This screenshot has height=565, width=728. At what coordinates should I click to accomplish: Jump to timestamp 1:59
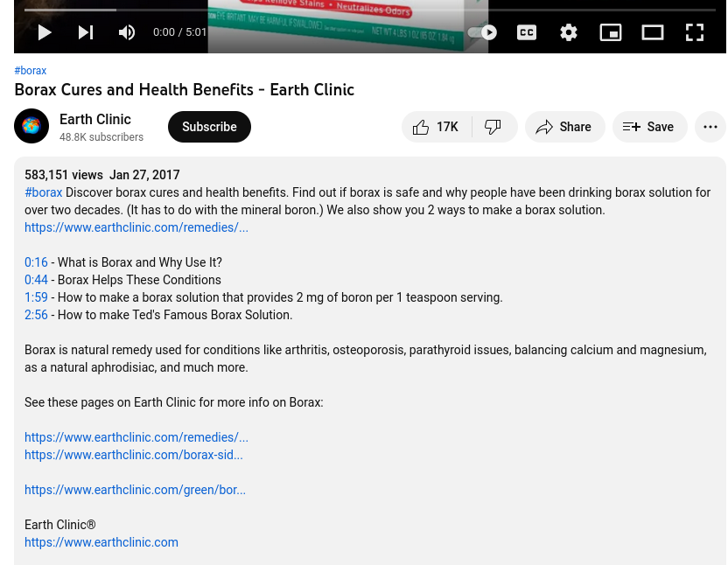click(x=36, y=297)
